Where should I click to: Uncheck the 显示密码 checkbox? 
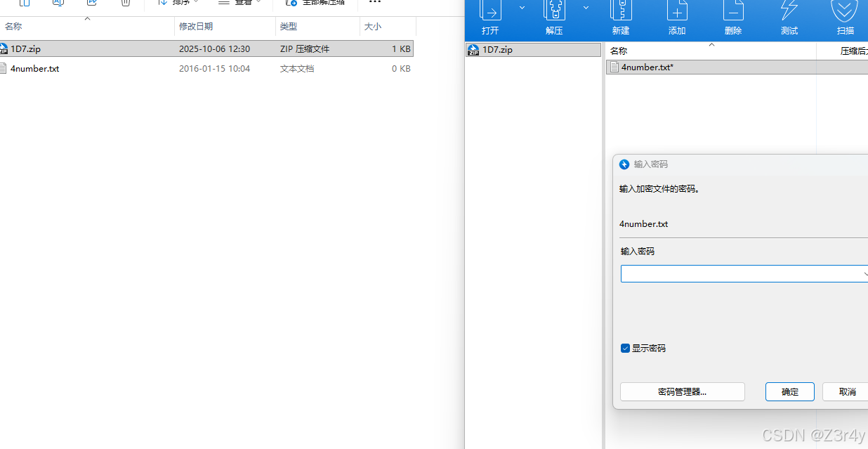[x=625, y=348]
